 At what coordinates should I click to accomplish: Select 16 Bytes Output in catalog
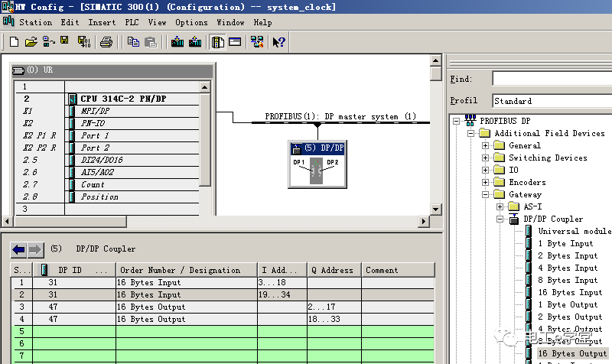click(572, 353)
